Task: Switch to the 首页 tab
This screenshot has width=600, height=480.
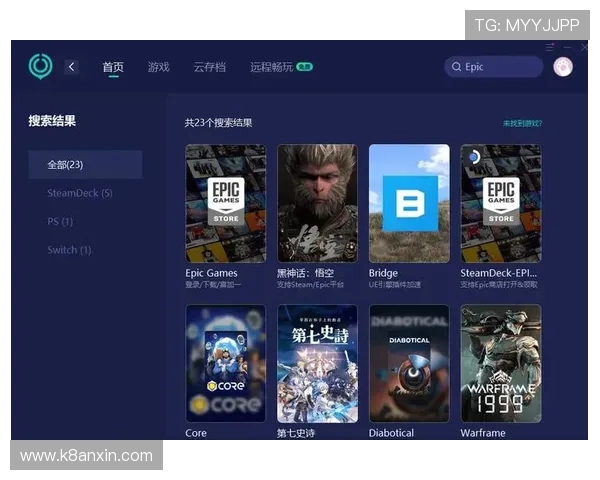Action: click(x=113, y=67)
